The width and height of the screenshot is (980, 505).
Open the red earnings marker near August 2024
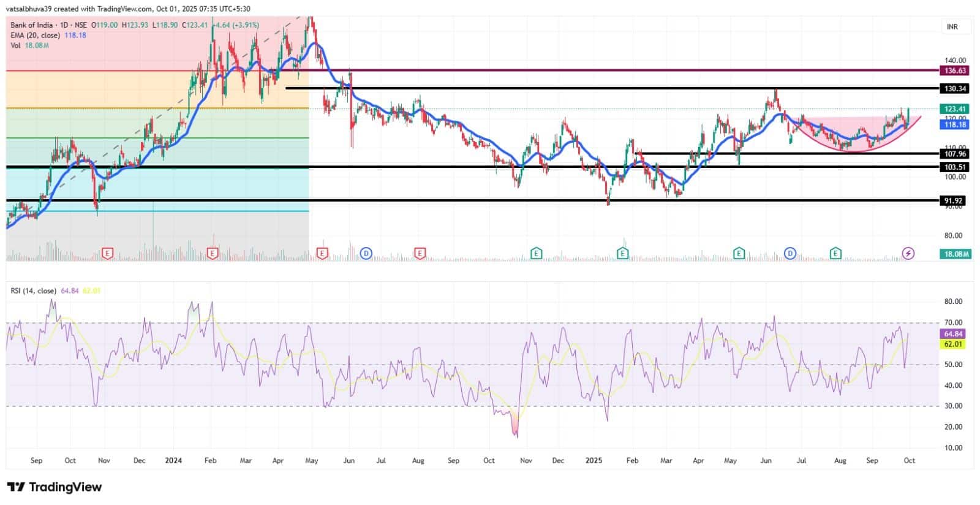[x=420, y=253]
